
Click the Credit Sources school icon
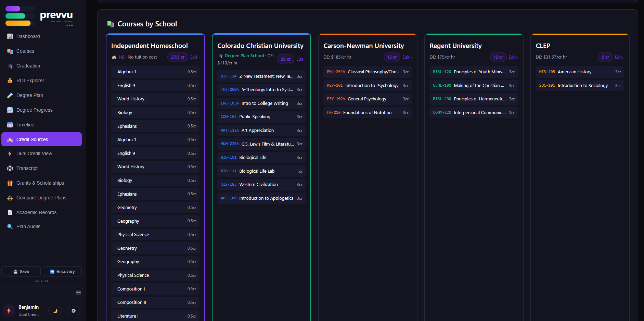(10, 139)
